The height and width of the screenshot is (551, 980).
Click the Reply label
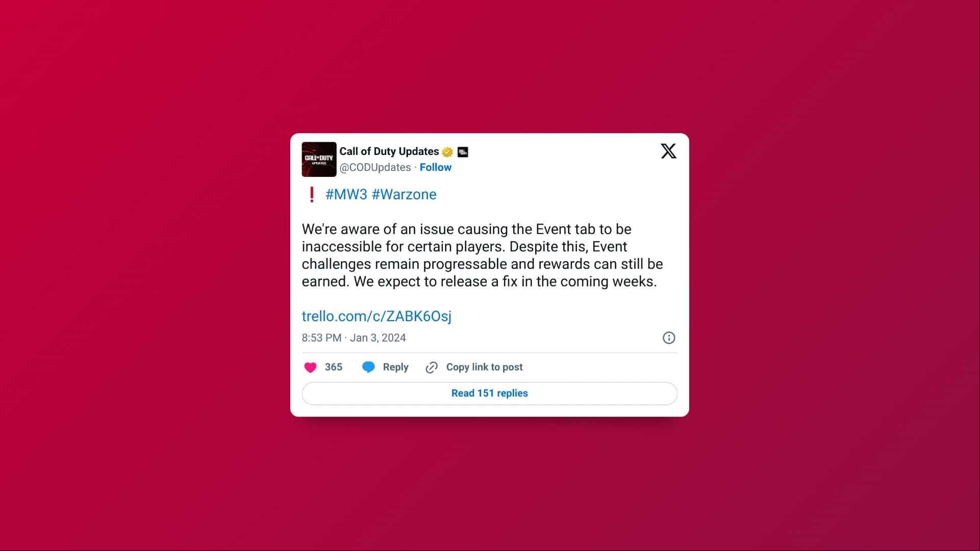395,367
